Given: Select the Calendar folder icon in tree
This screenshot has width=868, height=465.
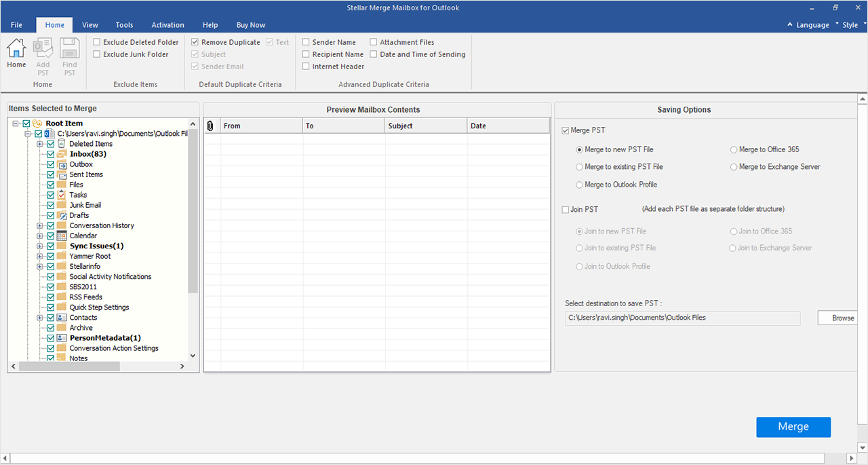Looking at the screenshot, I should (x=62, y=236).
